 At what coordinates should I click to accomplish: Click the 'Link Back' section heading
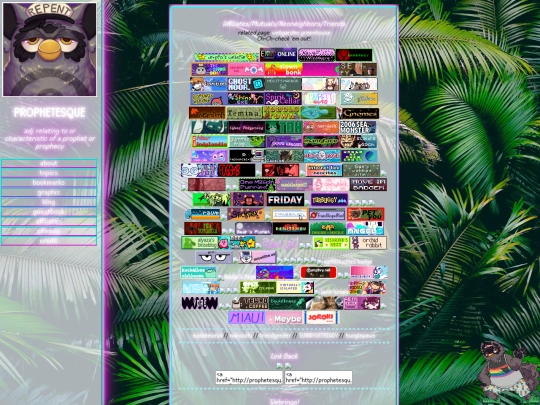pyautogui.click(x=284, y=356)
